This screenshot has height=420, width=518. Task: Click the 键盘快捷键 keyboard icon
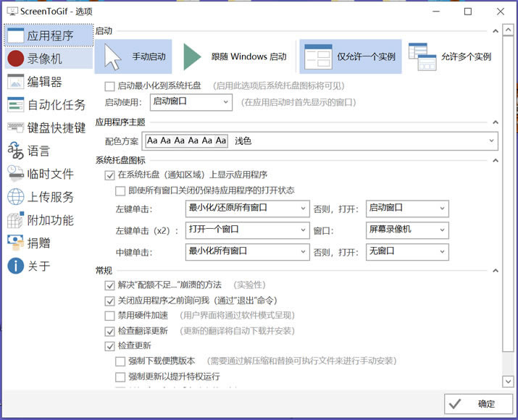pyautogui.click(x=15, y=127)
